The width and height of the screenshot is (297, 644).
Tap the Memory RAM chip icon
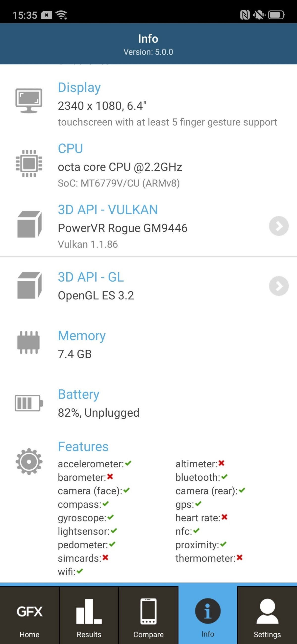pyautogui.click(x=28, y=342)
